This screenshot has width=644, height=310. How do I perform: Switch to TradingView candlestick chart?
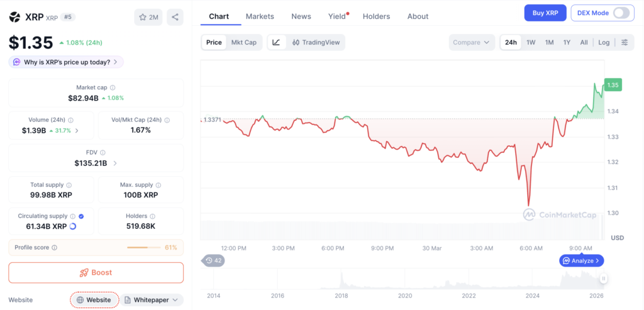(x=316, y=42)
